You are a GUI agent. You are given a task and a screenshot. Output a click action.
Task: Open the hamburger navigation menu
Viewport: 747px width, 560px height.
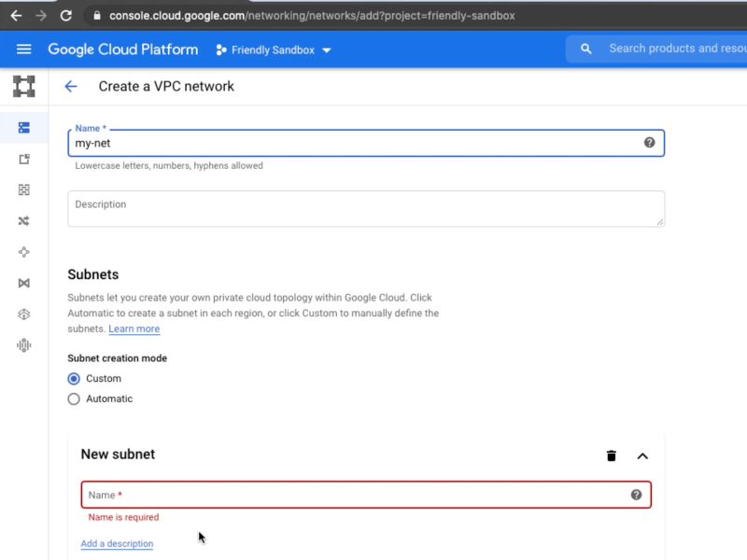click(24, 49)
